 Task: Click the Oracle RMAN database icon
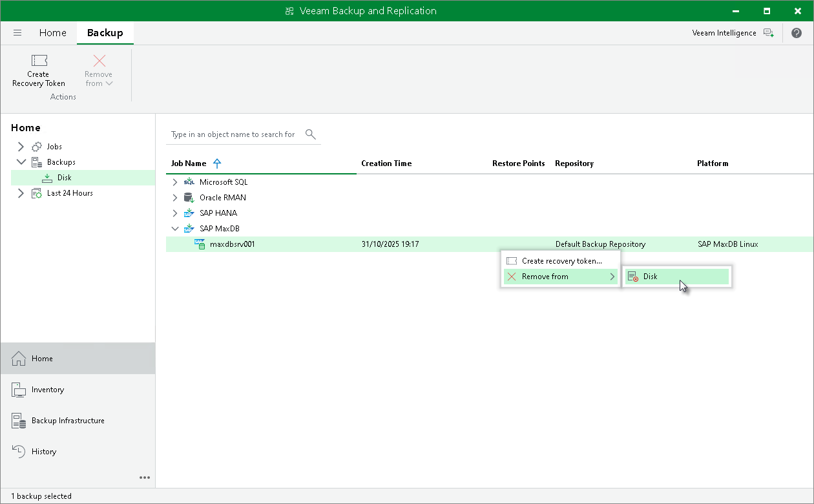click(189, 198)
